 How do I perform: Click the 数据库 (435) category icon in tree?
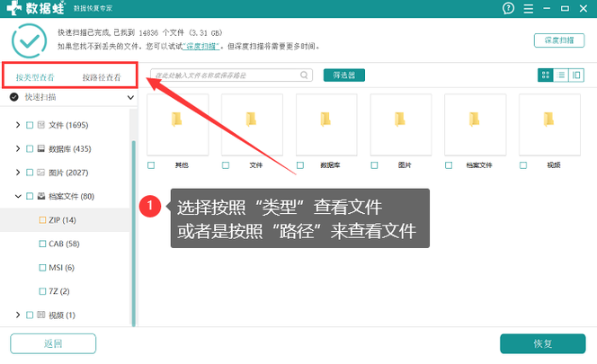[41, 148]
